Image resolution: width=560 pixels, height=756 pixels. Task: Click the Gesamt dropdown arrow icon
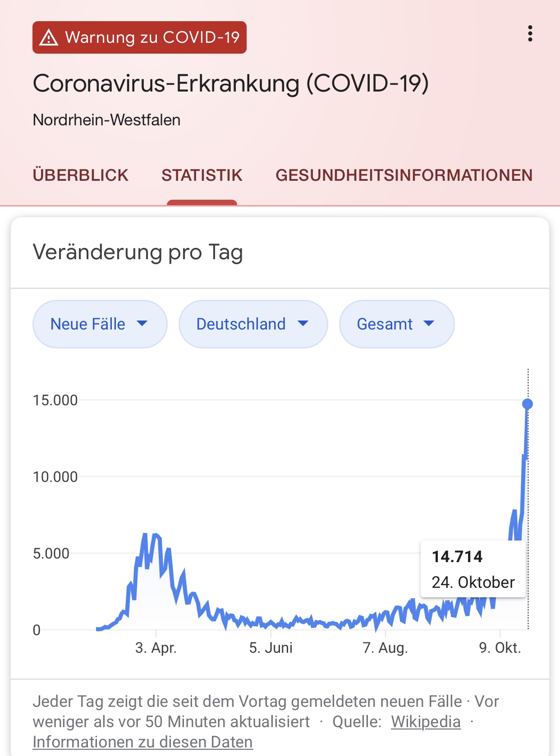429,323
